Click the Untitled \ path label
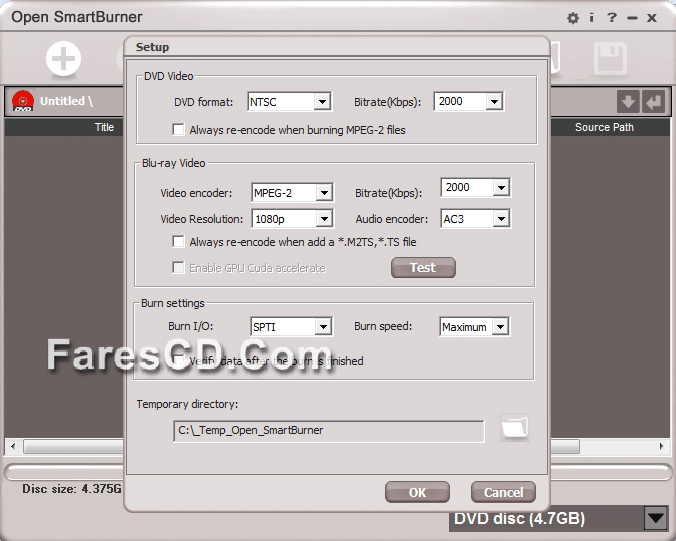This screenshot has height=541, width=676. click(x=66, y=101)
